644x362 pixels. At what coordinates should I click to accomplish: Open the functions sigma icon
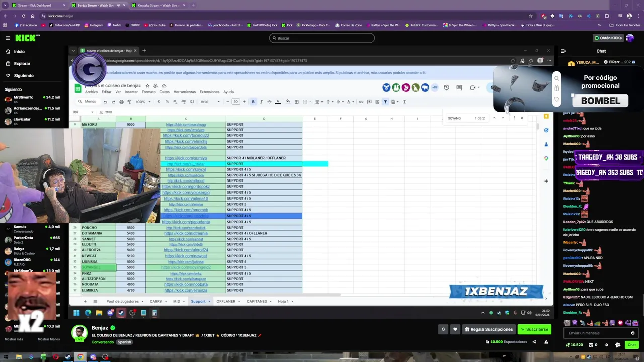(404, 102)
